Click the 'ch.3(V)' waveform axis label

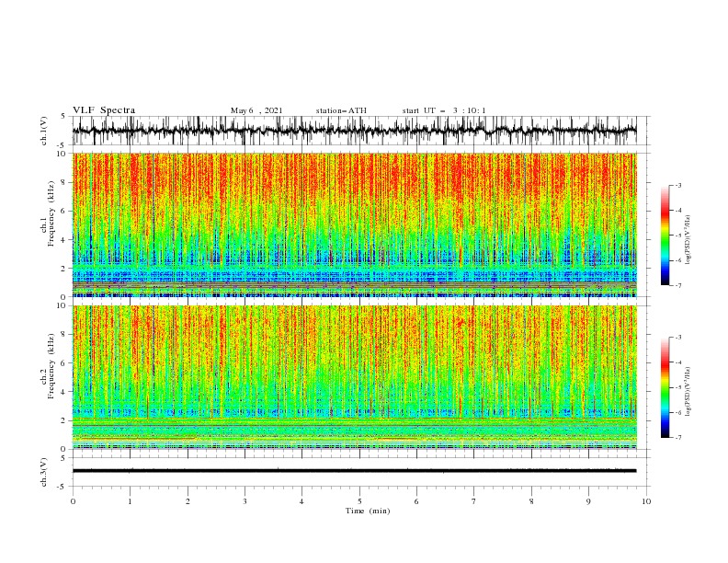(x=44, y=472)
